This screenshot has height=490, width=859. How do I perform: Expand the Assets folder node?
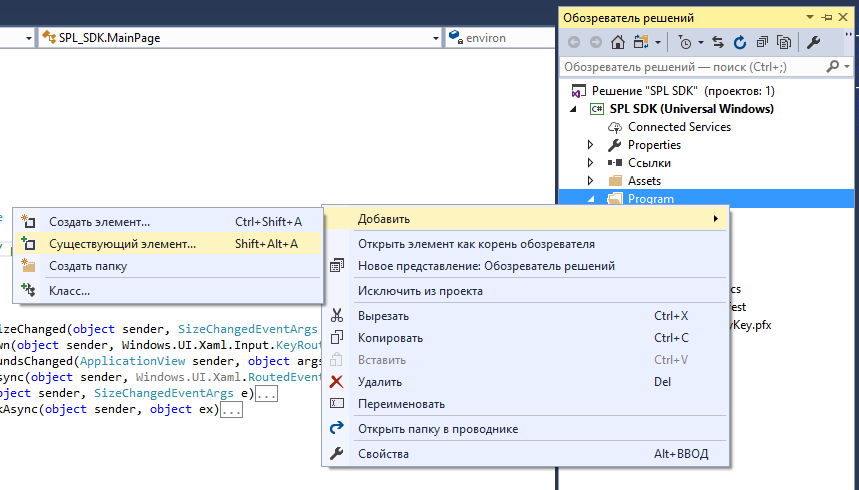[590, 181]
